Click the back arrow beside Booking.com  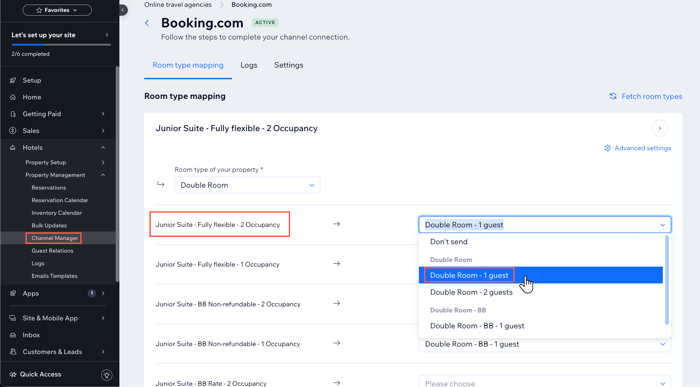147,23
